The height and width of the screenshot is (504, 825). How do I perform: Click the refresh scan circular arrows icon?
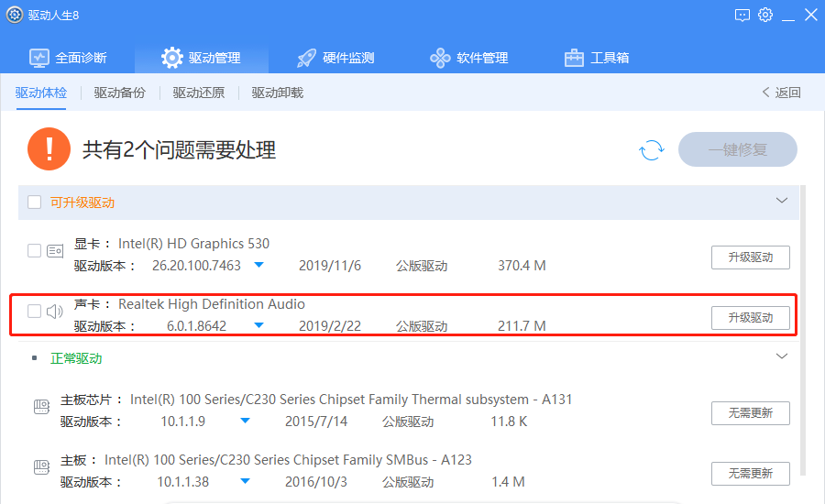click(x=652, y=150)
